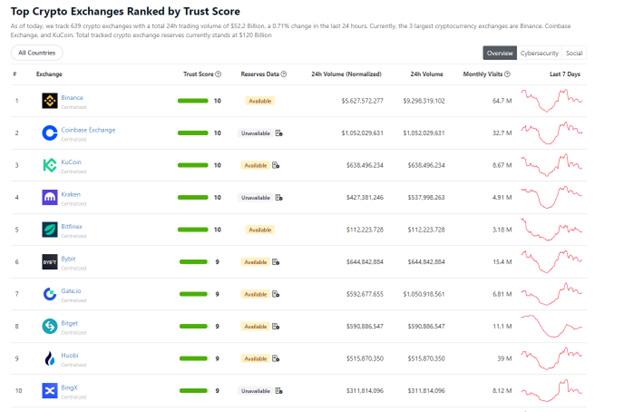The height and width of the screenshot is (412, 624).
Task: Open reserves document icon for Bitget
Action: point(276,326)
